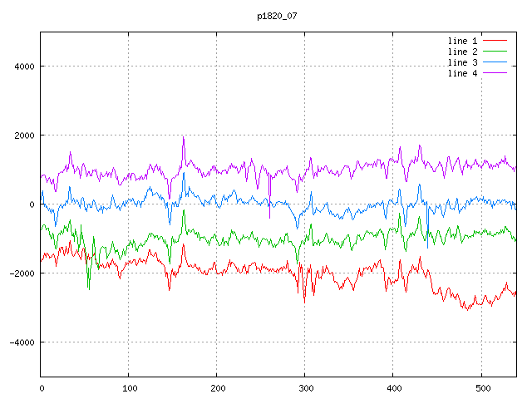This screenshot has height=399, width=532.
Task: Click the 500 x-axis tick label
Action: coord(480,387)
